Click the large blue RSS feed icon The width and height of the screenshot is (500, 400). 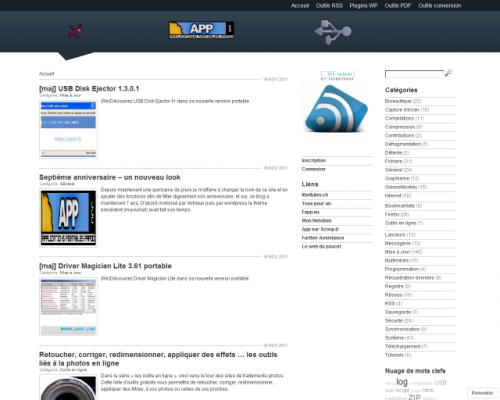click(337, 108)
